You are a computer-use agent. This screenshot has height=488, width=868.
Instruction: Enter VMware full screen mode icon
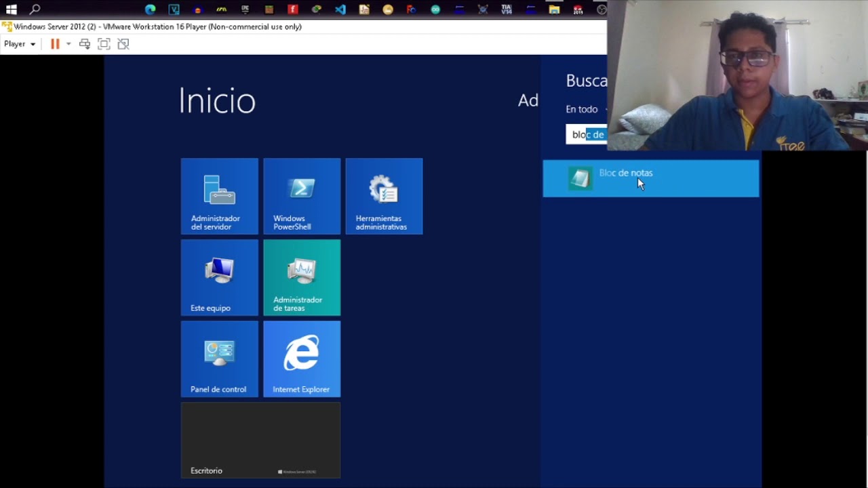coord(104,44)
